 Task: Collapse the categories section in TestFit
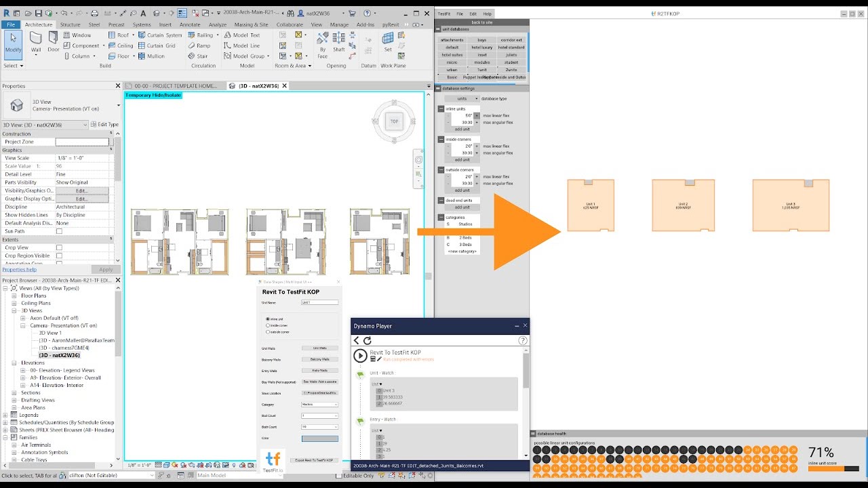click(x=441, y=217)
